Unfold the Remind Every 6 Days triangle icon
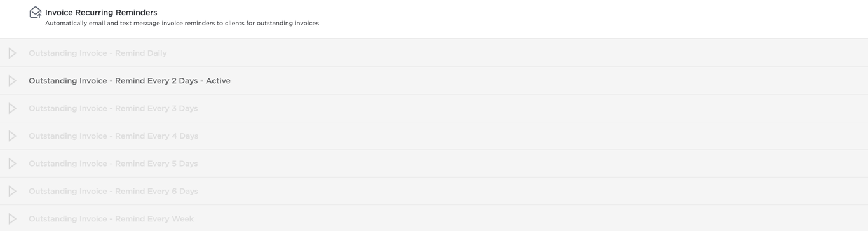This screenshot has height=231, width=868. tap(12, 192)
